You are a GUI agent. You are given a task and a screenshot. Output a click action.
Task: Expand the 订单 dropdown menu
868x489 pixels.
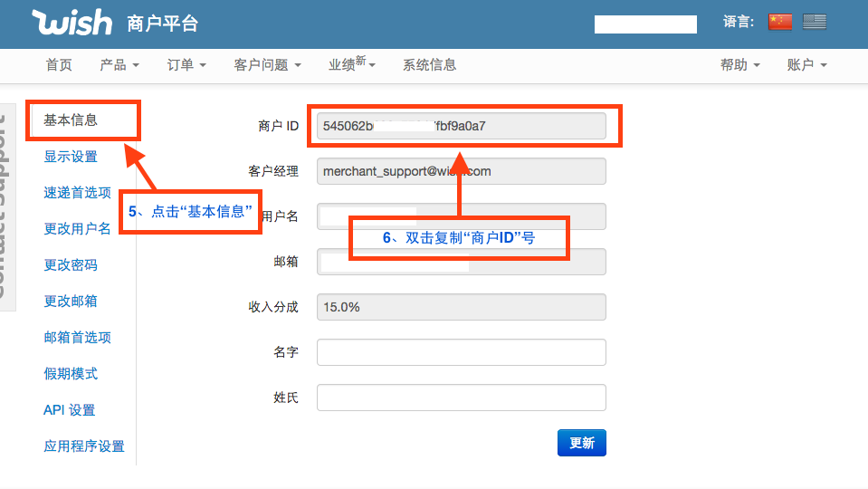[186, 65]
